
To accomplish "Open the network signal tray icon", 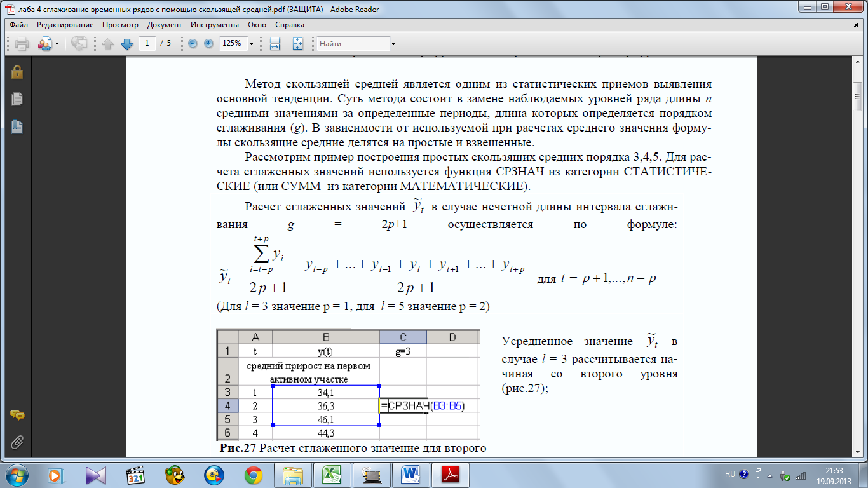I will pos(802,475).
